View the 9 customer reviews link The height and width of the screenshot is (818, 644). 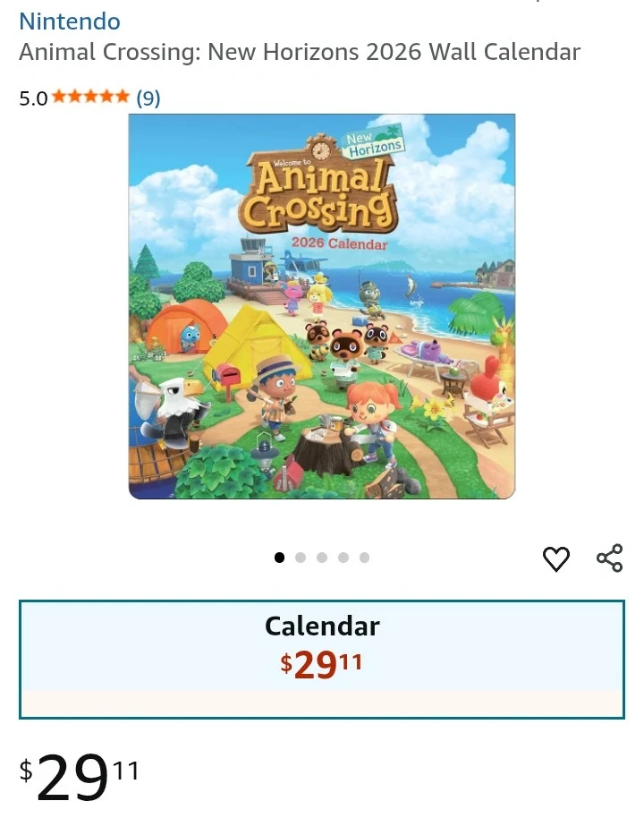[x=148, y=98]
